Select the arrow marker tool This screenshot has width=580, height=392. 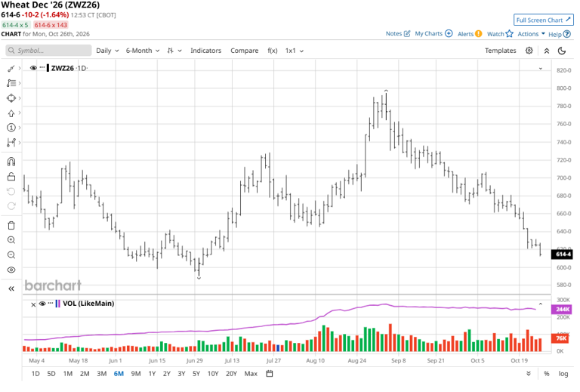click(11, 113)
